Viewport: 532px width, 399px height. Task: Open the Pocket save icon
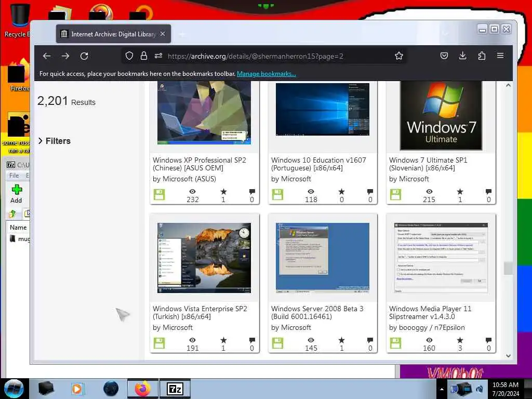(444, 56)
